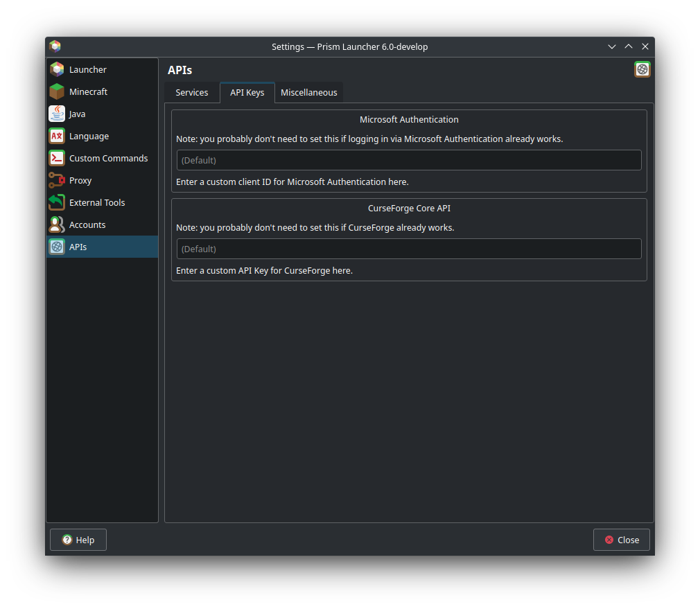
Task: Open the Launcher settings page
Action: tap(103, 69)
